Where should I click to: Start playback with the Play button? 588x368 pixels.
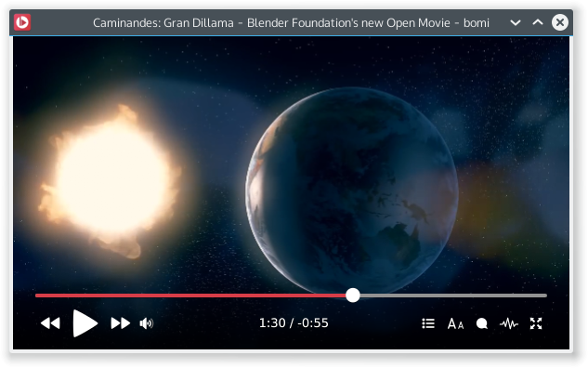(85, 323)
